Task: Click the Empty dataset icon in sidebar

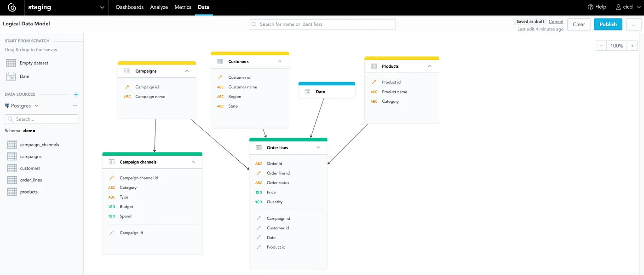Action: coord(11,63)
